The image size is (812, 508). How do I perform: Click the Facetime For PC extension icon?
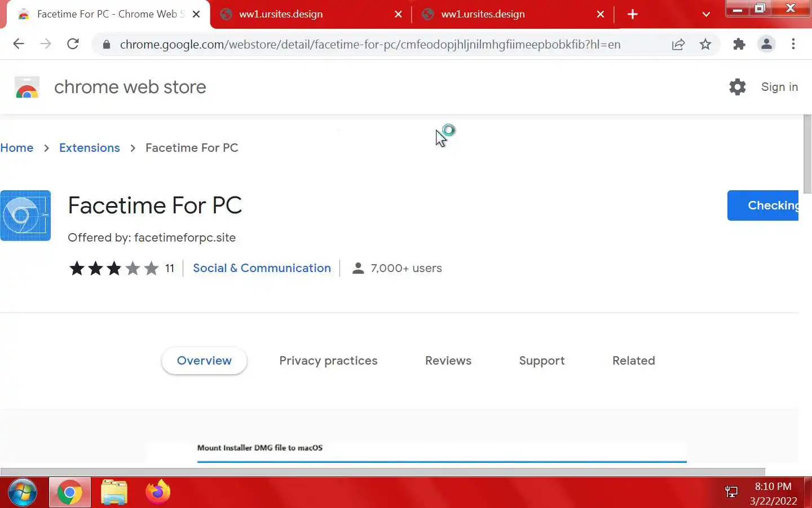(25, 216)
